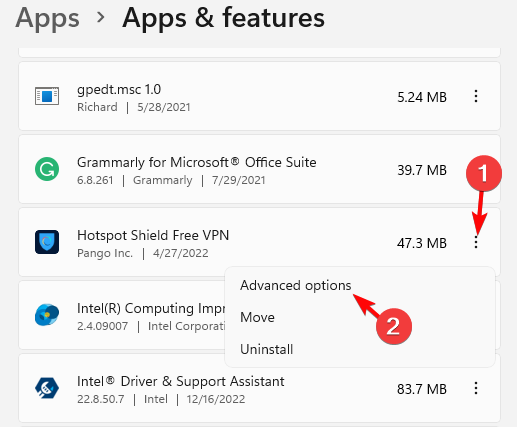The width and height of the screenshot is (517, 427).
Task: Select Intel Driver & Support Assistant entry
Action: click(x=181, y=381)
